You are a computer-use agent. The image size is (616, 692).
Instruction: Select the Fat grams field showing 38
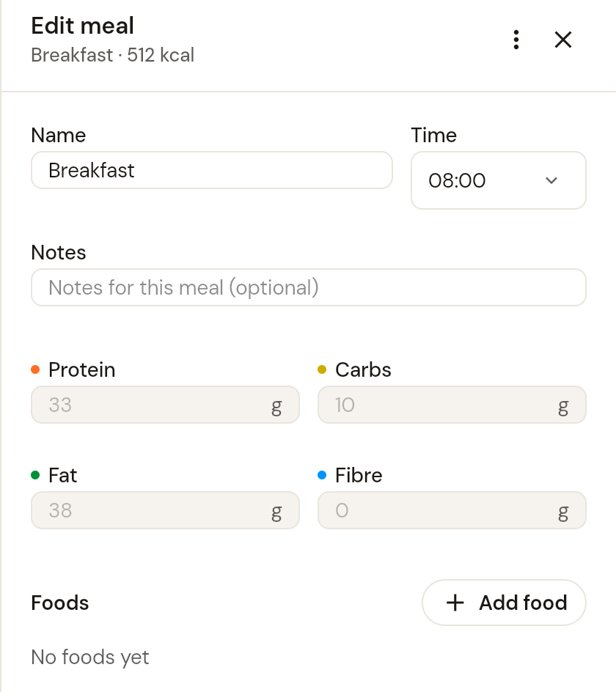coord(165,510)
